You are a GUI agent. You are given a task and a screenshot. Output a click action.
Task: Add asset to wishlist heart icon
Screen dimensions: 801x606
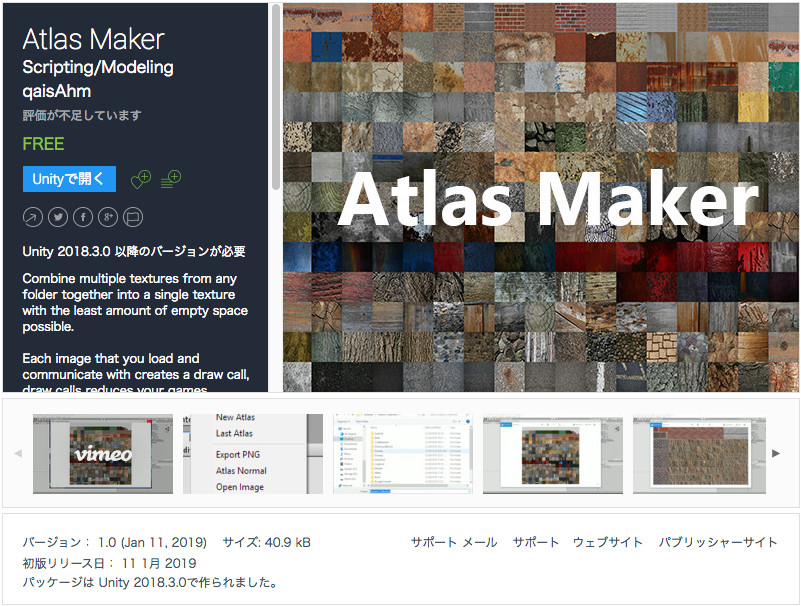[141, 179]
